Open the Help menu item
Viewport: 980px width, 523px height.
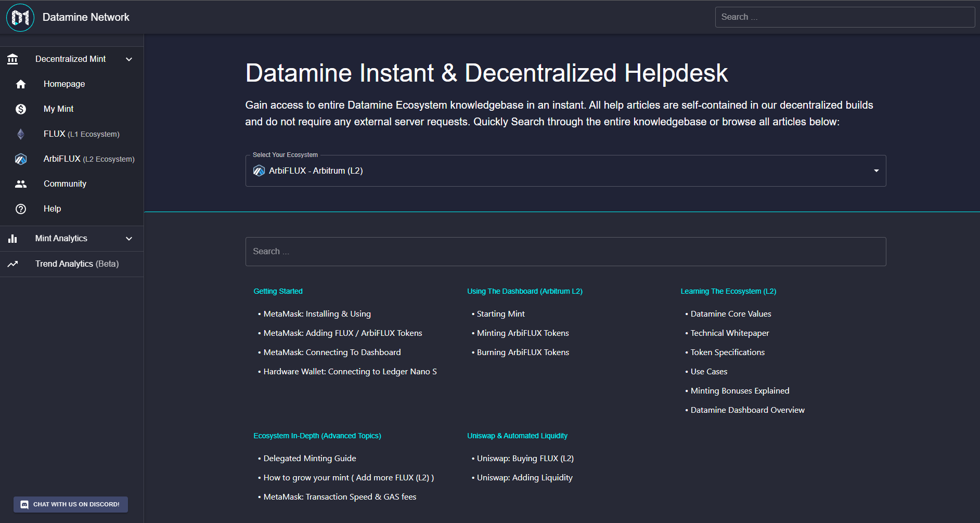pyautogui.click(x=72, y=209)
